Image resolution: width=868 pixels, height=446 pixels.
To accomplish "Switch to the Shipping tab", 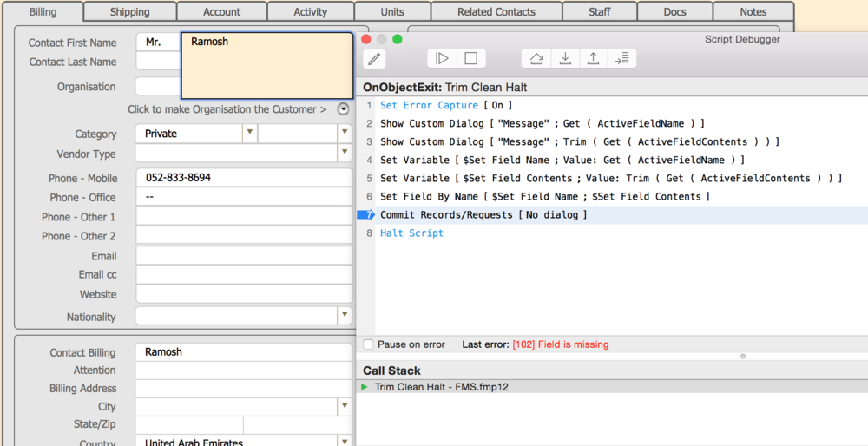I will coord(129,12).
